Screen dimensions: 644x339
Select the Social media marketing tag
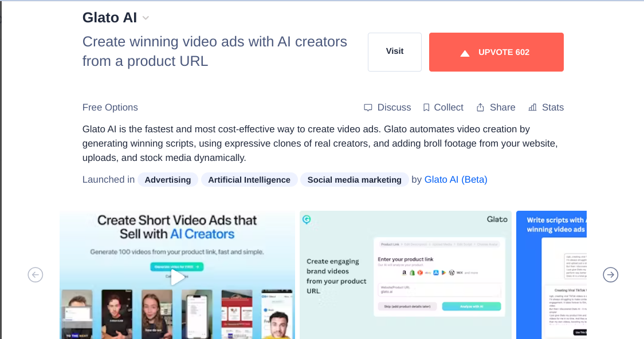[355, 180]
